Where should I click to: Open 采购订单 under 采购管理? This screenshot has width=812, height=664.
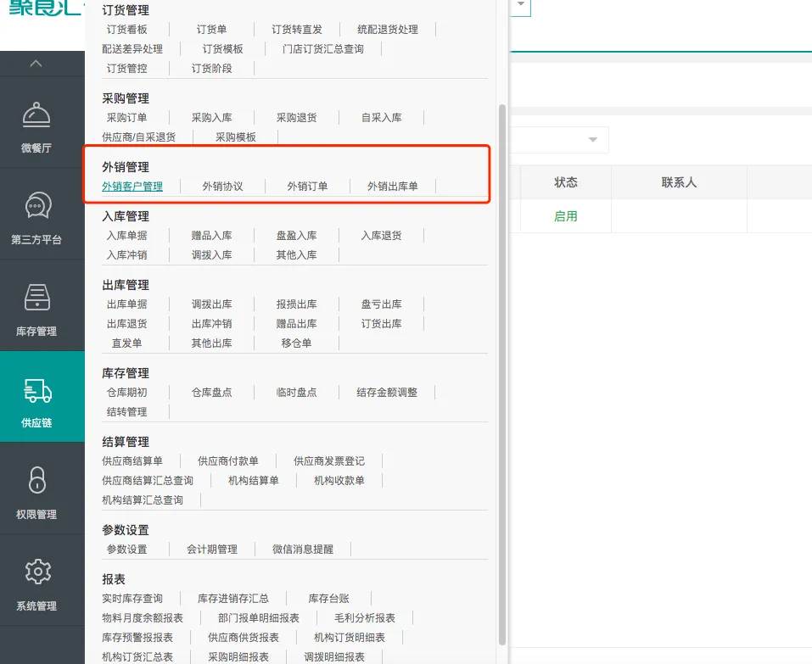(x=126, y=118)
